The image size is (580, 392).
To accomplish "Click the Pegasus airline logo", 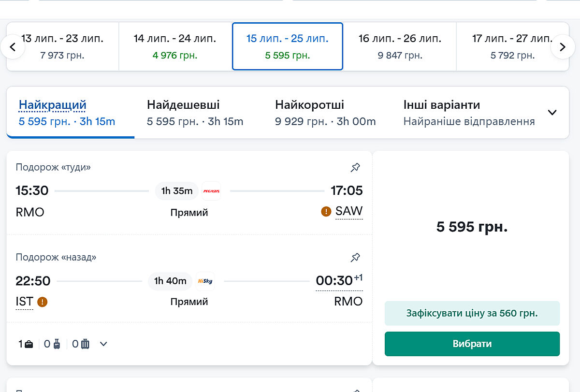I will click(211, 191).
